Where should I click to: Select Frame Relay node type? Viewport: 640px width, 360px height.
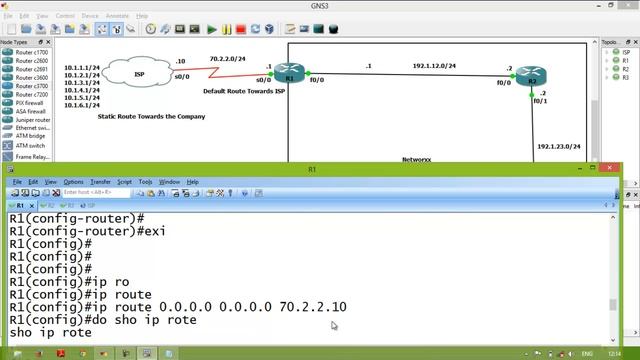coord(26,157)
